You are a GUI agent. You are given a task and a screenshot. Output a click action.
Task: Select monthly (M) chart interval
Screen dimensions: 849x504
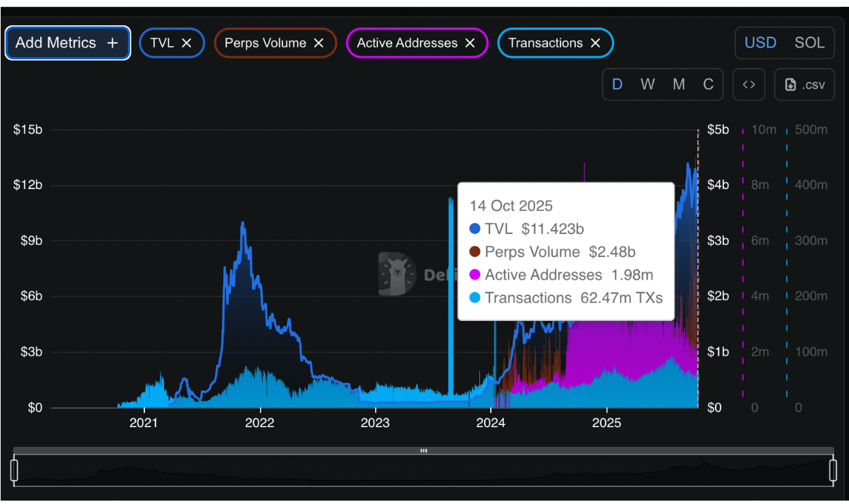click(679, 84)
